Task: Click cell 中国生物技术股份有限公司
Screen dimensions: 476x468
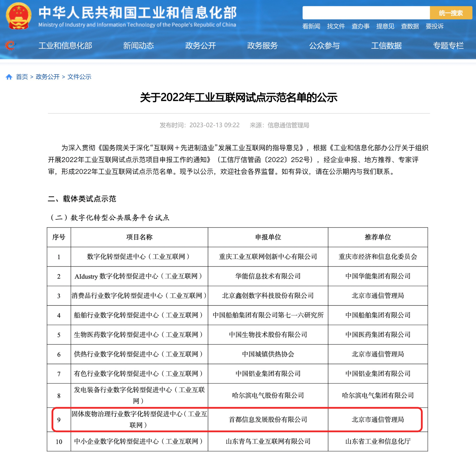Action: tap(268, 335)
